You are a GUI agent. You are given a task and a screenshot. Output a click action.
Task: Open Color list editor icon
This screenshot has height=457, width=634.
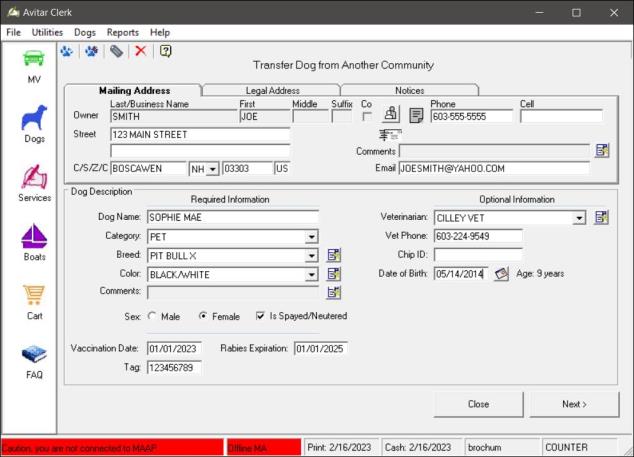coord(334,274)
